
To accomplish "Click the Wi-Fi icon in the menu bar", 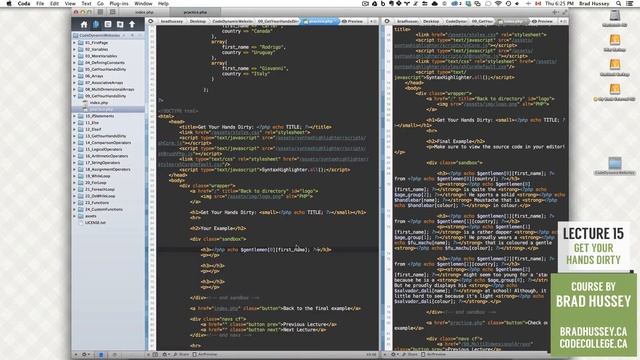I will click(498, 3).
